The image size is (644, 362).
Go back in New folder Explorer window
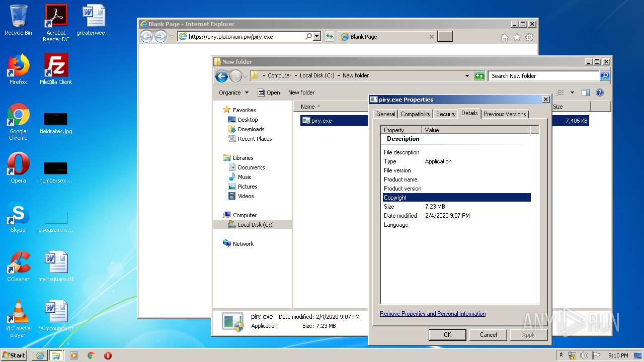pos(221,76)
